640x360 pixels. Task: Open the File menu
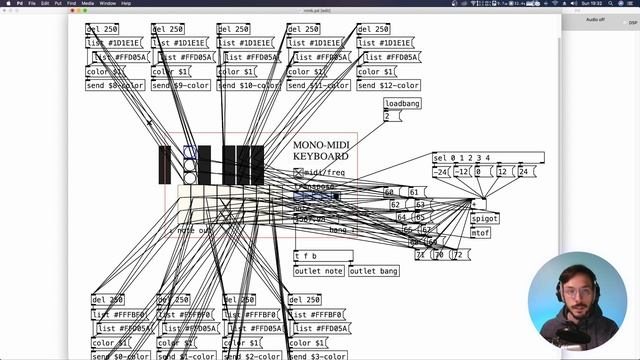coord(32,3)
